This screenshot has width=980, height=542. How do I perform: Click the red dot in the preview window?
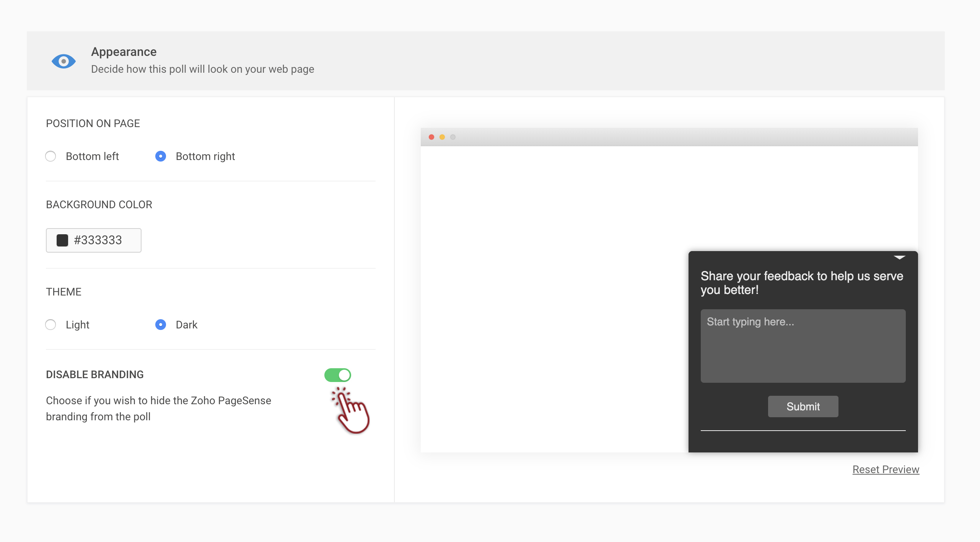tap(431, 137)
